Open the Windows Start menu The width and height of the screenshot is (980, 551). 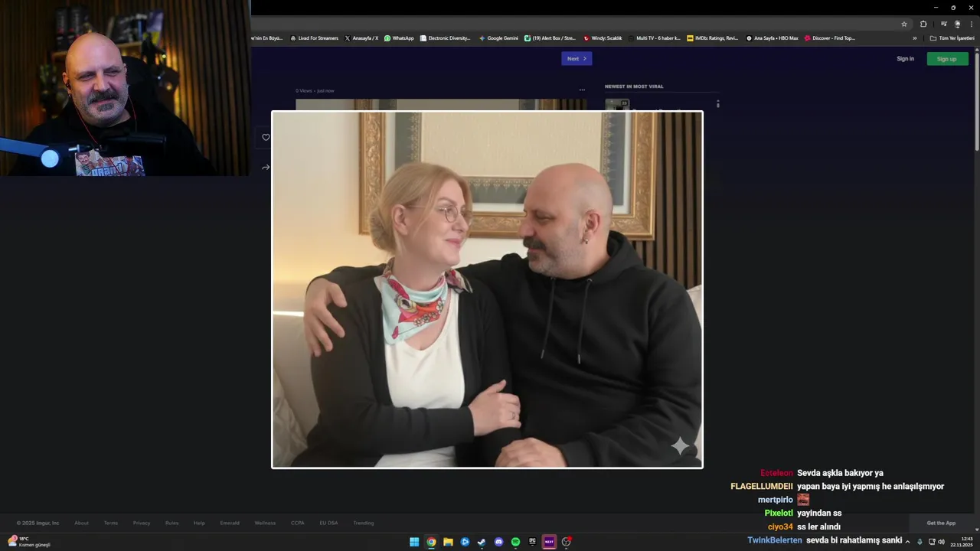pos(414,542)
